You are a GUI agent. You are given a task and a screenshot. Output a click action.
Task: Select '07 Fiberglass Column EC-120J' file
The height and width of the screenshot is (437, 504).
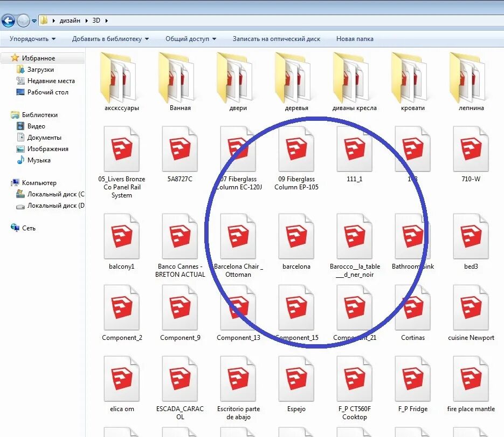(x=238, y=158)
